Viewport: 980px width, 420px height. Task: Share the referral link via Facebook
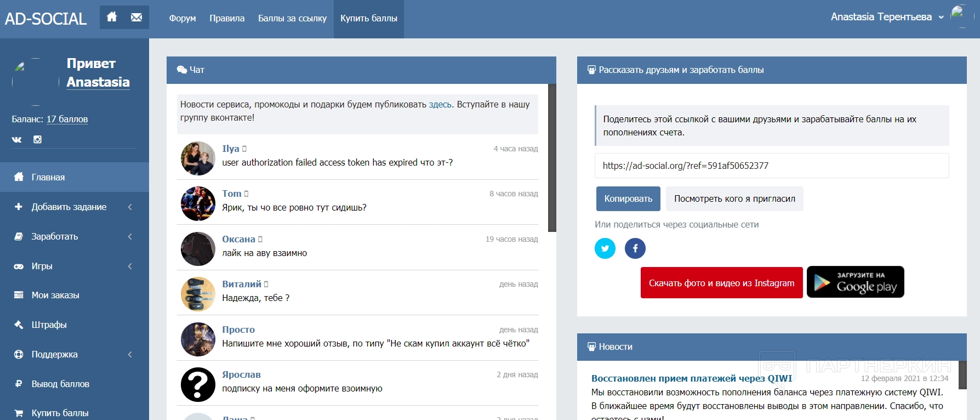(x=635, y=248)
